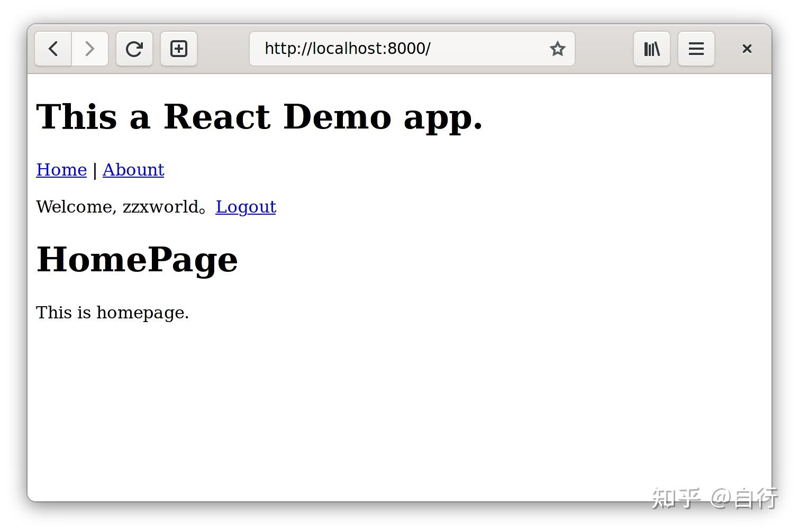This screenshot has width=799, height=532.
Task: Open a new tab with the plus icon
Action: (x=179, y=49)
